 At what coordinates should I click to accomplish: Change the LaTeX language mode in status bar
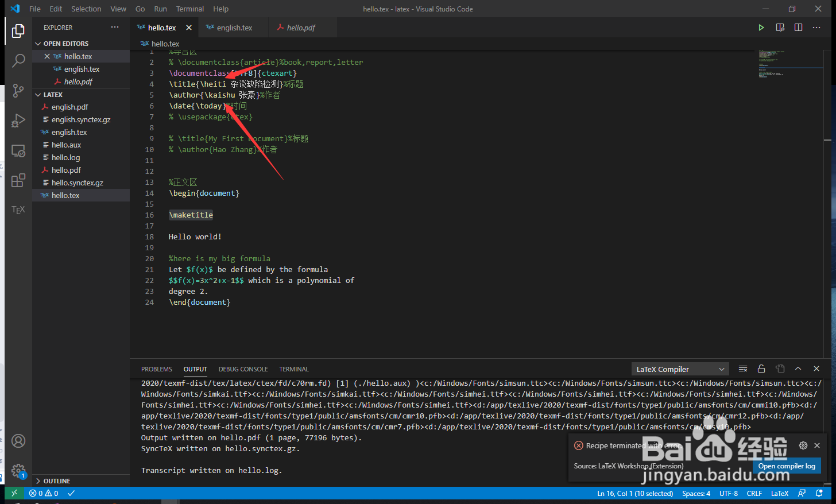pyautogui.click(x=780, y=493)
